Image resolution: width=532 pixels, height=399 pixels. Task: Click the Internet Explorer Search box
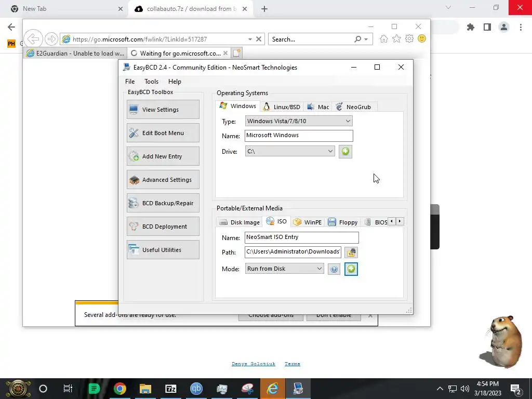311,39
